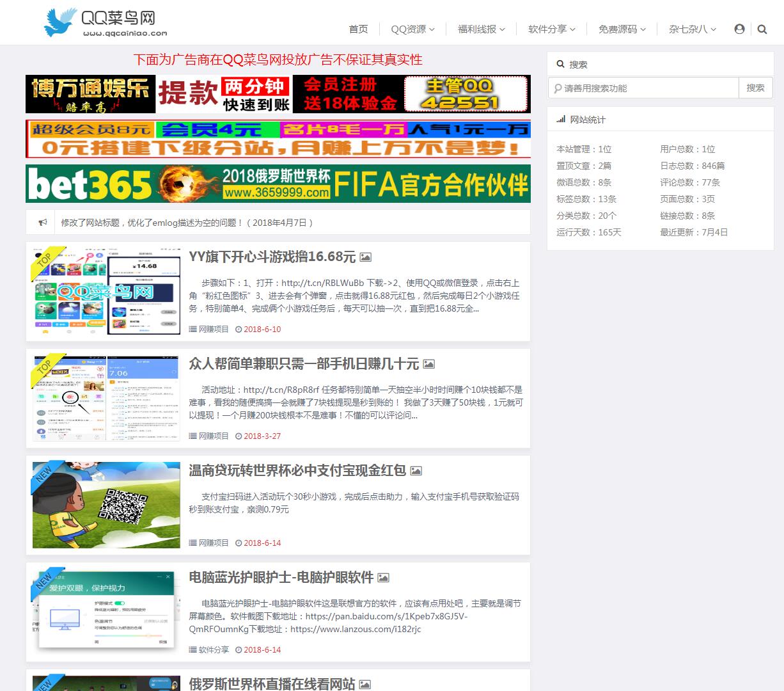The height and width of the screenshot is (691, 784).
Task: Open article 俄罗斯世界杯直播在线看网站
Action: tap(272, 684)
